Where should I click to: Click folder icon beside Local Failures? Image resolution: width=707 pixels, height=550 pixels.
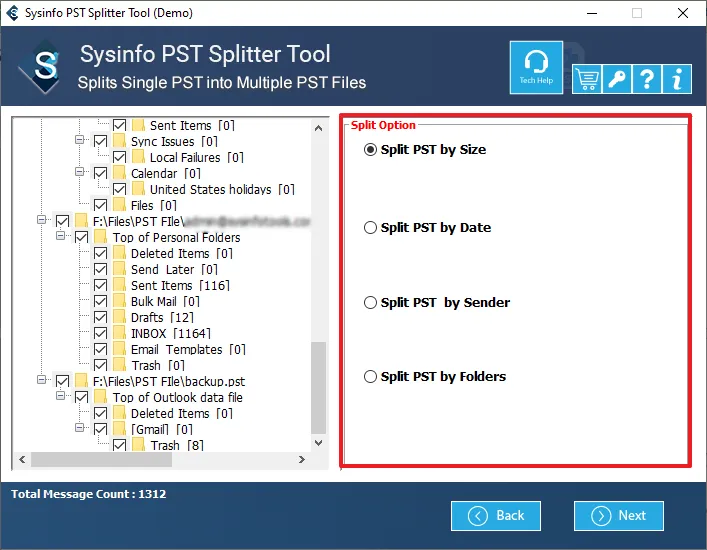138,157
